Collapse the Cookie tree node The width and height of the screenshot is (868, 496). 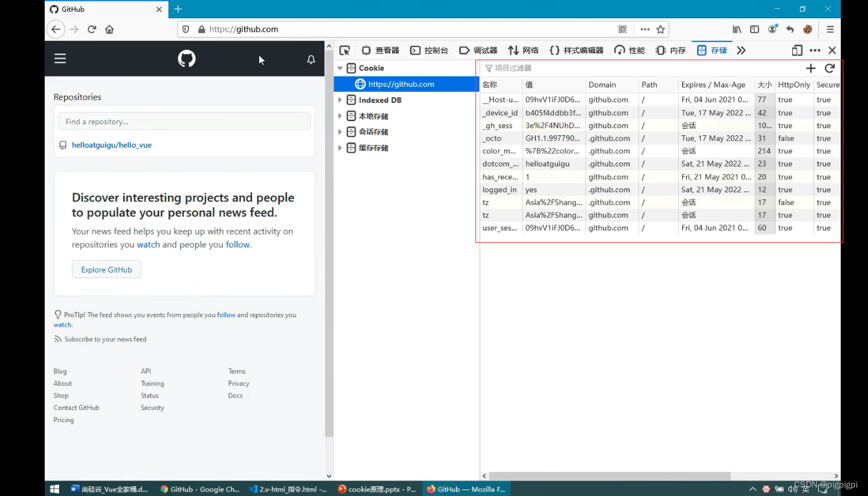click(339, 68)
